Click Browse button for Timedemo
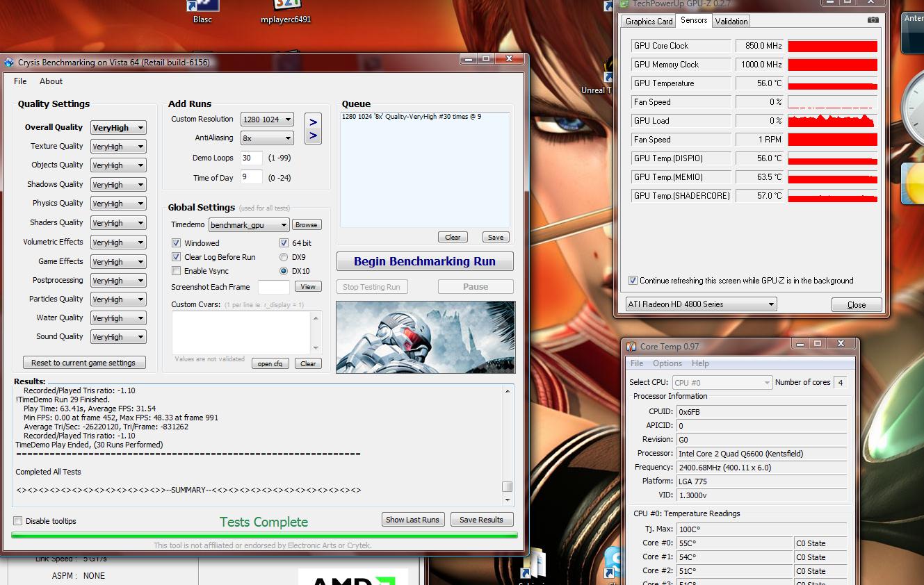The image size is (924, 585). click(x=306, y=225)
